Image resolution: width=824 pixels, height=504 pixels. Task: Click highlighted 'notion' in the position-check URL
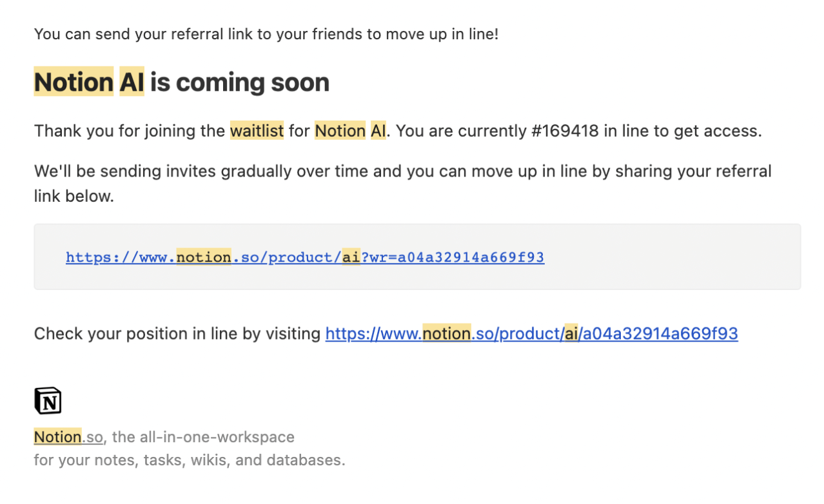[446, 334]
